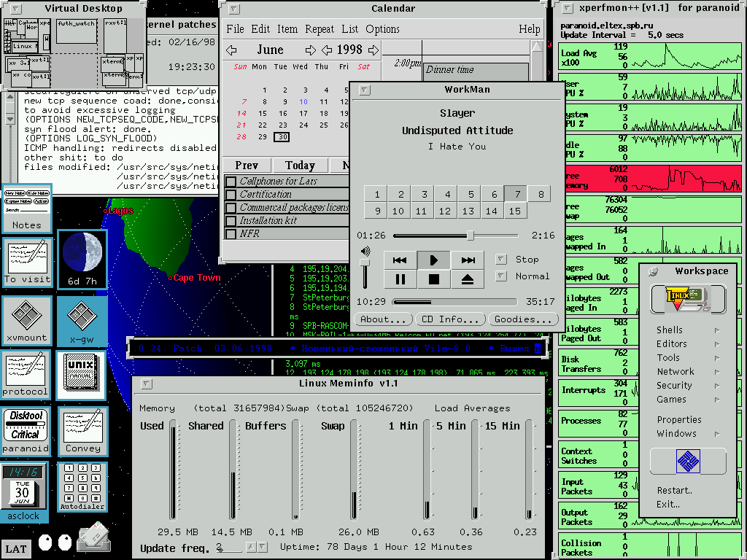
Task: Open the xvmount desktop icon
Action: [x=26, y=319]
